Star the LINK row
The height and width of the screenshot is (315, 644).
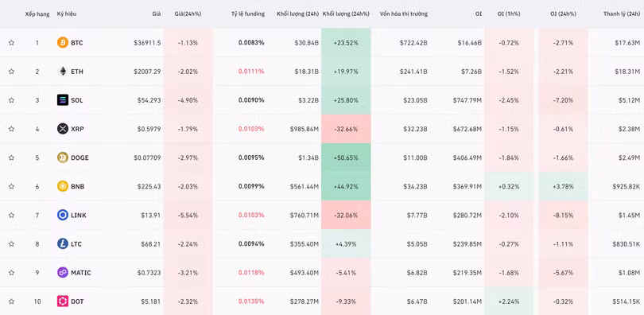coord(11,216)
